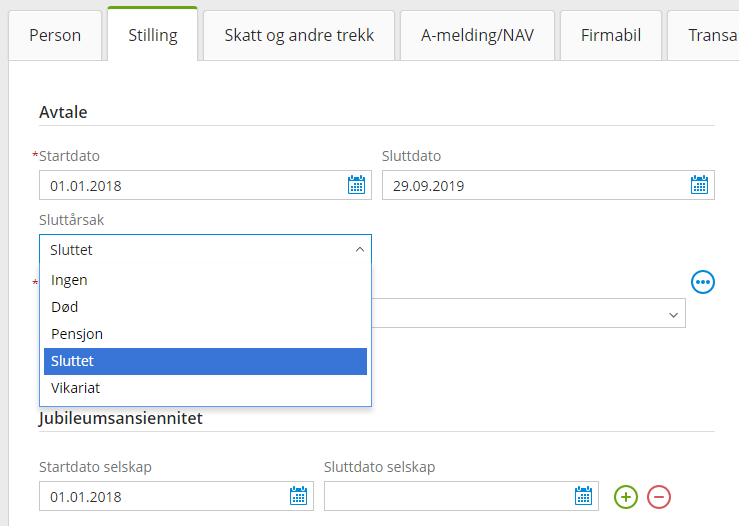Pick Pensjon in the dropdown list
Viewport: 739px width, 526px height.
(x=77, y=334)
